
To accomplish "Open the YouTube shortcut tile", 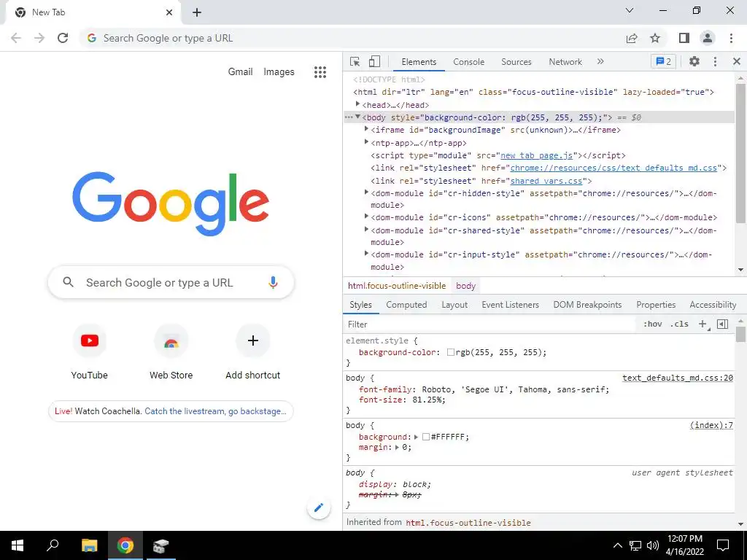I will tap(90, 351).
